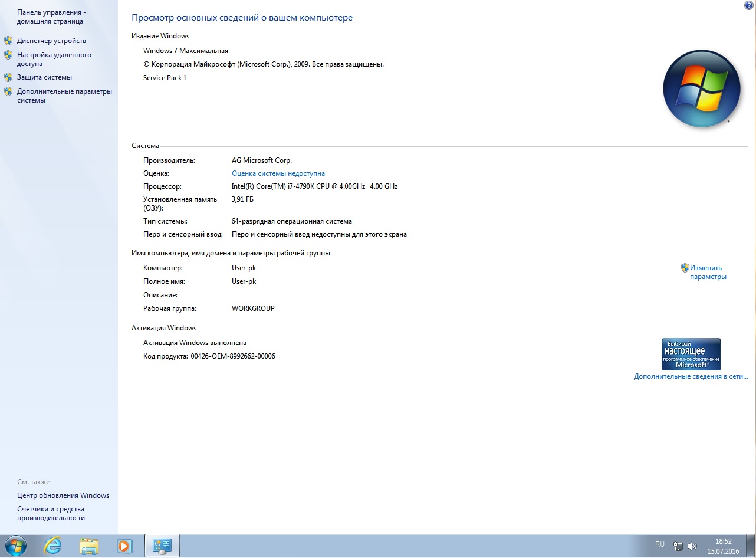The height and width of the screenshot is (558, 756).
Task: Click the Windows 7 Максимальная text
Action: point(186,51)
